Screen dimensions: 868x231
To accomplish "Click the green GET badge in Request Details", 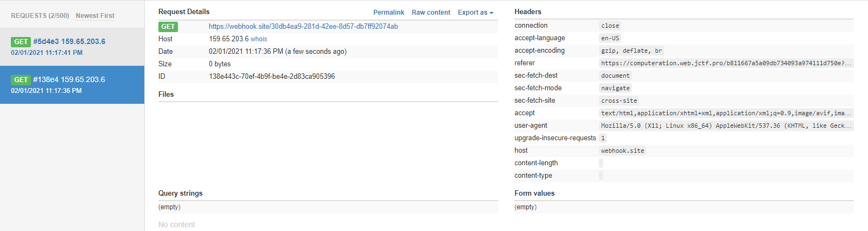I will (168, 27).
